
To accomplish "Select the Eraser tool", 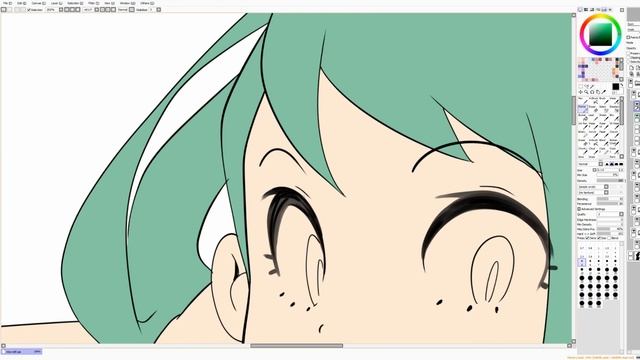I will click(x=593, y=109).
